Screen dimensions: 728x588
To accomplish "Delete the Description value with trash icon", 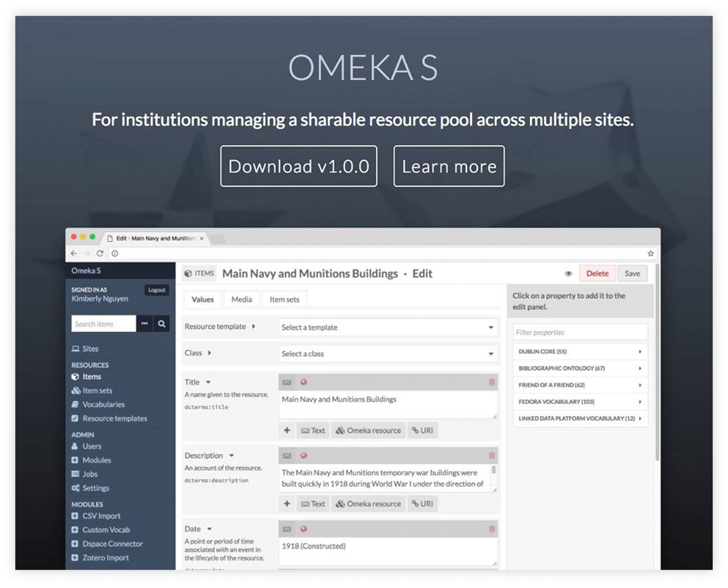I will (492, 456).
